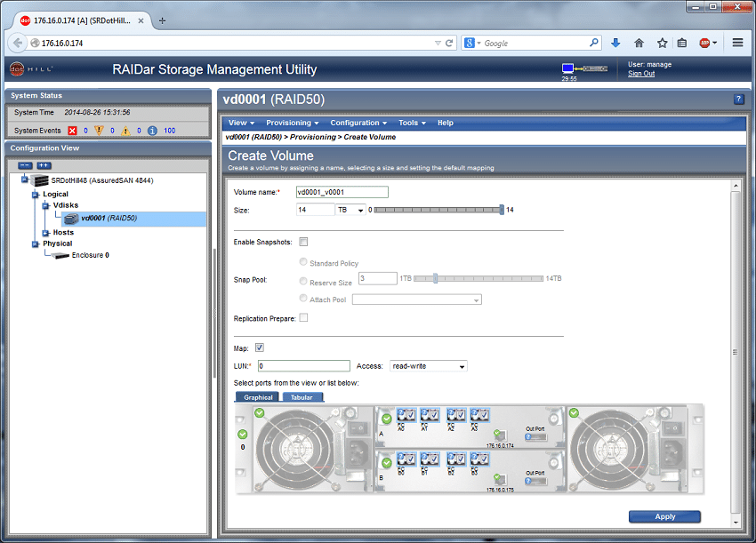Click the LUN input field
This screenshot has width=756, height=543.
click(x=304, y=366)
